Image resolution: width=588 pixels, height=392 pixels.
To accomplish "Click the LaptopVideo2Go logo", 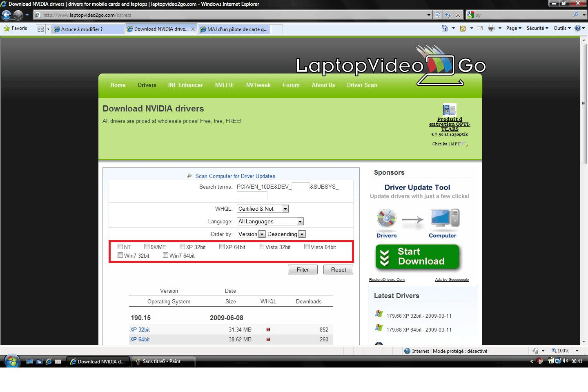I will coord(391,65).
